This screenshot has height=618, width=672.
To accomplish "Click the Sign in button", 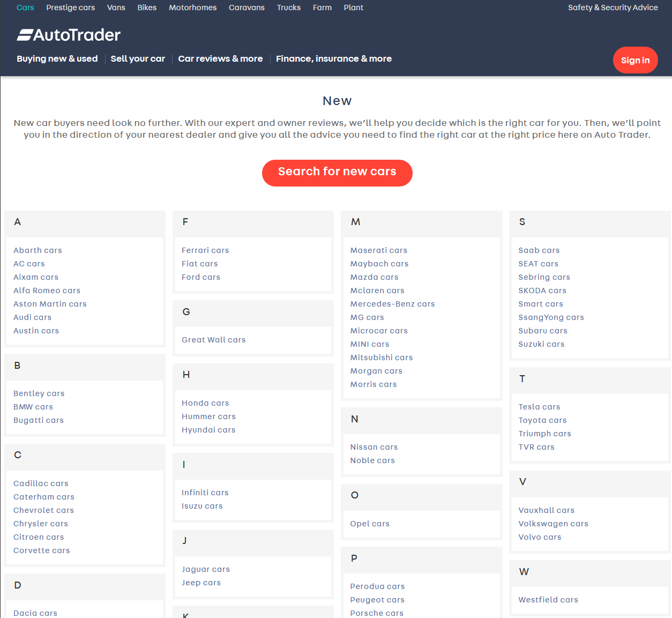I will [x=636, y=60].
